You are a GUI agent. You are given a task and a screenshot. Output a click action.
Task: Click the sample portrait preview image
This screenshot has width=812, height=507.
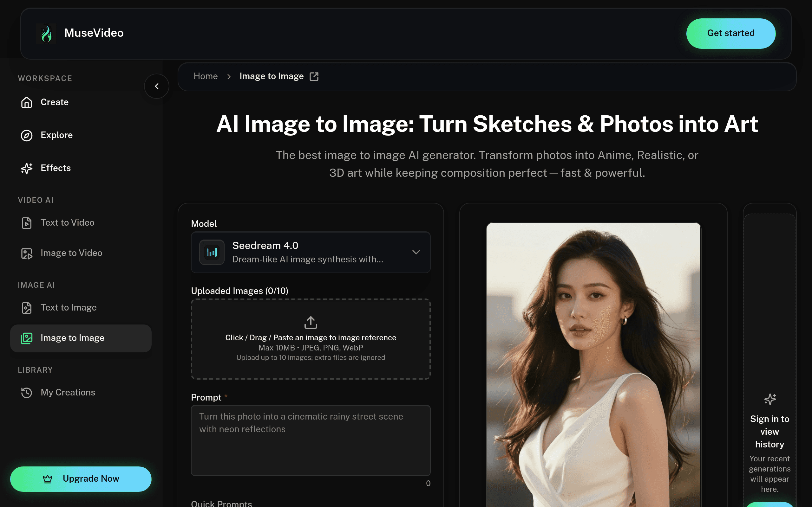[593, 364]
